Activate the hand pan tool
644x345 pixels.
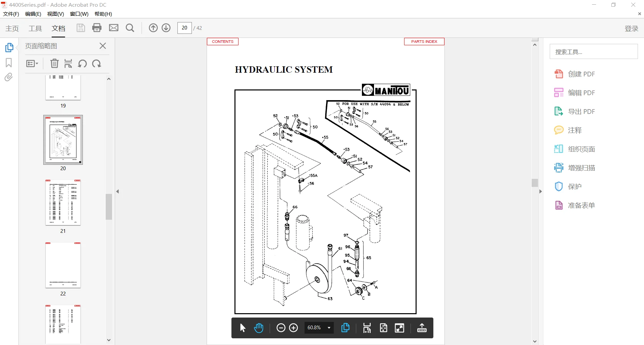point(259,328)
